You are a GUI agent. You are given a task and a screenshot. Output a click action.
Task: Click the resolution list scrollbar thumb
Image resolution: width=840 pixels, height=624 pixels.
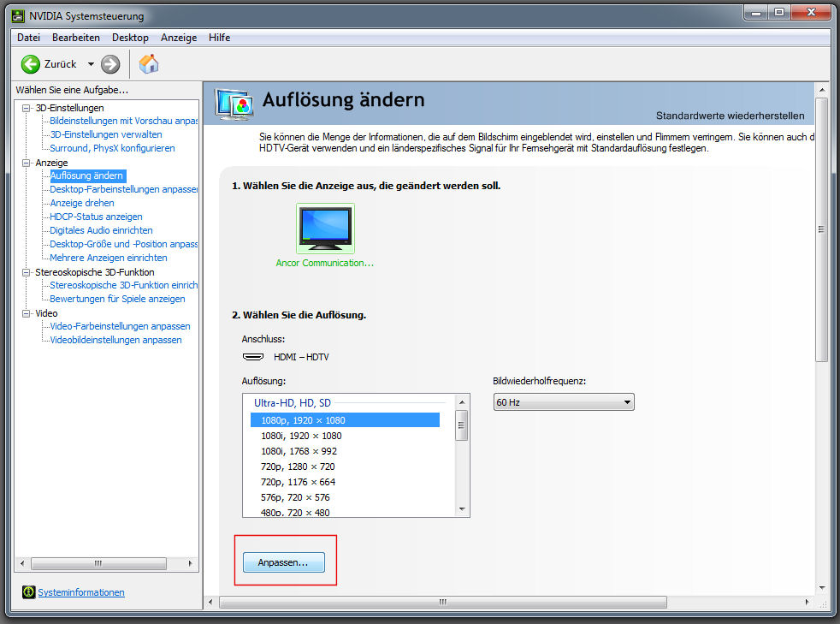[x=462, y=425]
